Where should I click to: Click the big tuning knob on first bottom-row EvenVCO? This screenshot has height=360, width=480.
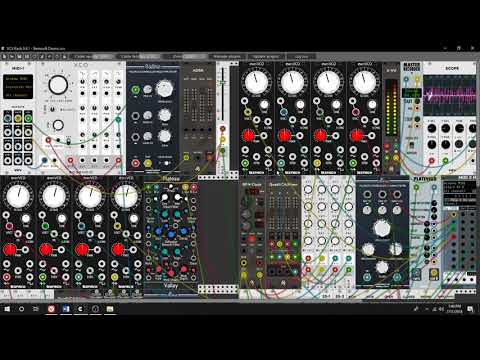18,196
